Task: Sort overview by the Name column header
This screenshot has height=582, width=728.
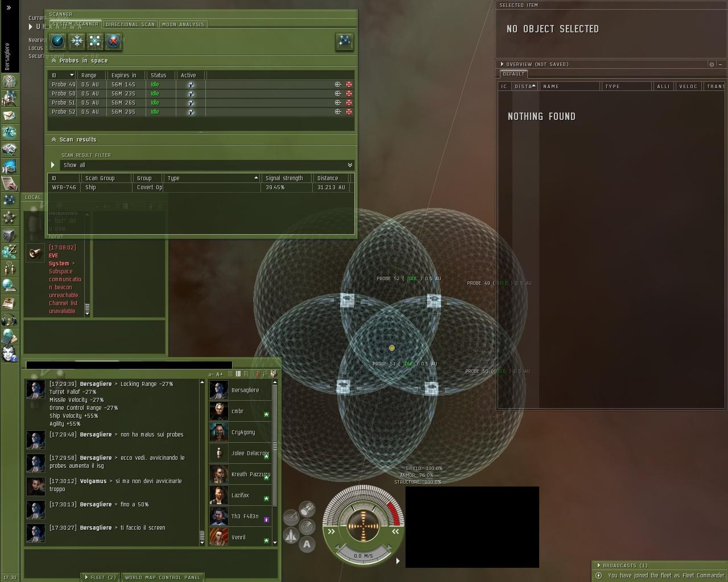Action: [570, 86]
